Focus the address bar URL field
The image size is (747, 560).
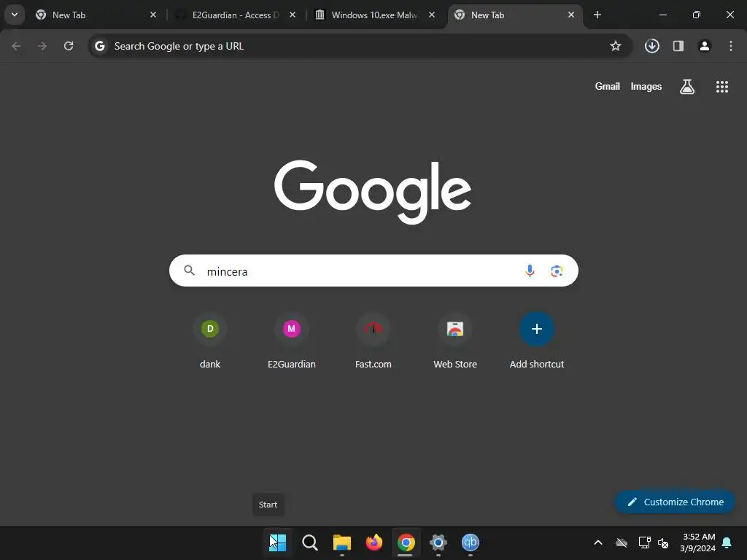click(360, 46)
